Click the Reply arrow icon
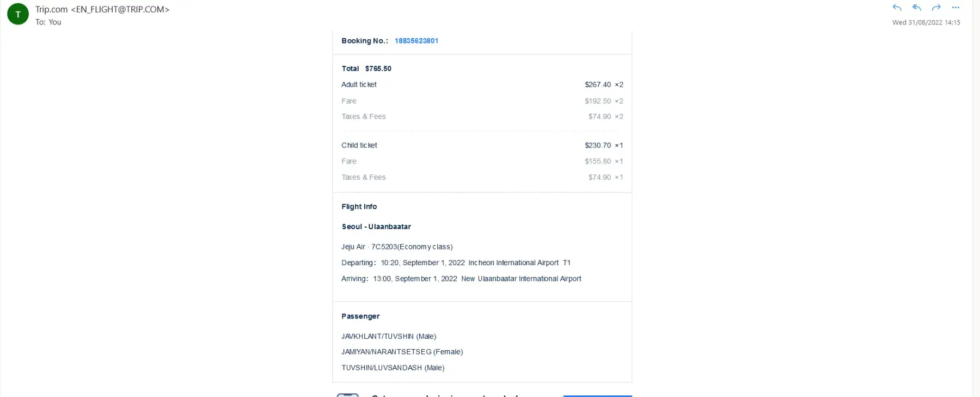This screenshot has height=397, width=980. click(x=897, y=8)
